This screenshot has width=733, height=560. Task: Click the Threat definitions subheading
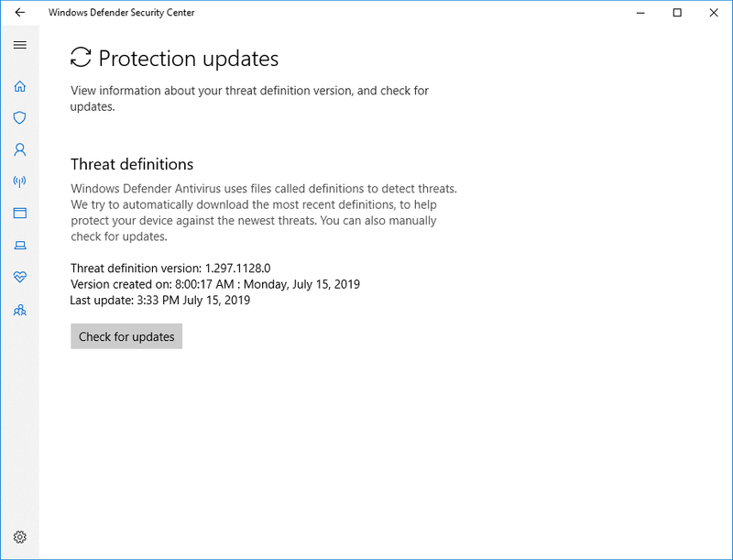pos(132,164)
